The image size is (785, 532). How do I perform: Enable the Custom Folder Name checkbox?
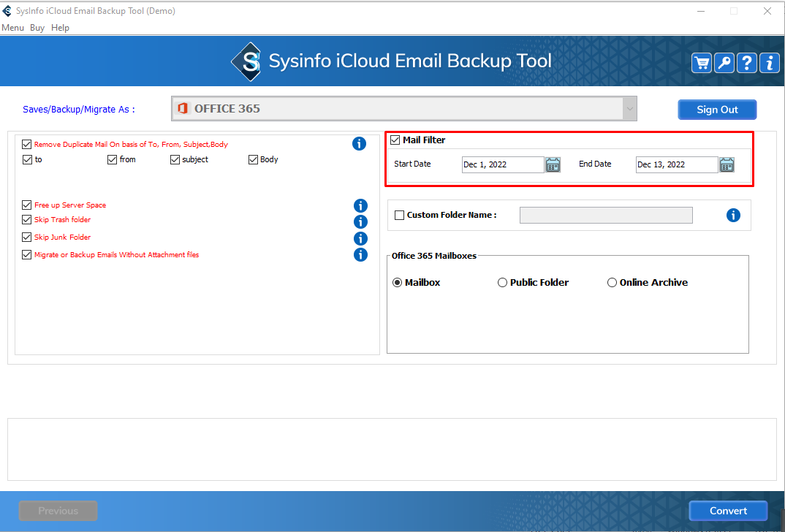[399, 215]
